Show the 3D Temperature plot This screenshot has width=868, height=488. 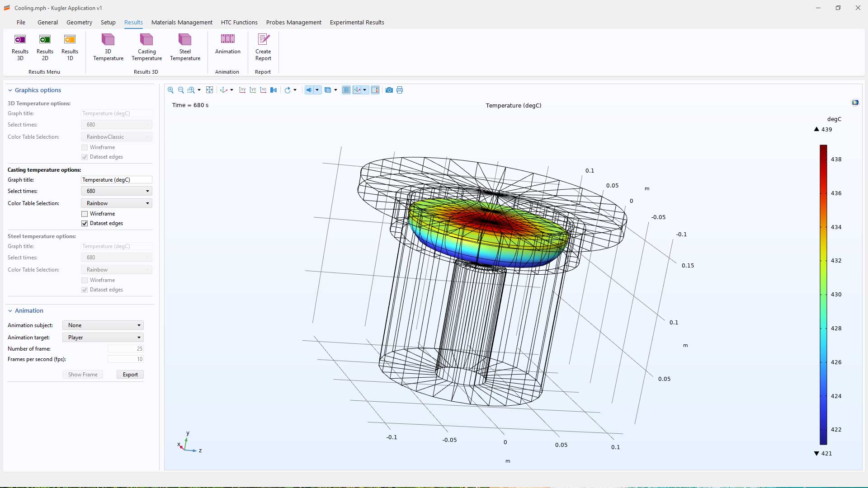point(108,47)
